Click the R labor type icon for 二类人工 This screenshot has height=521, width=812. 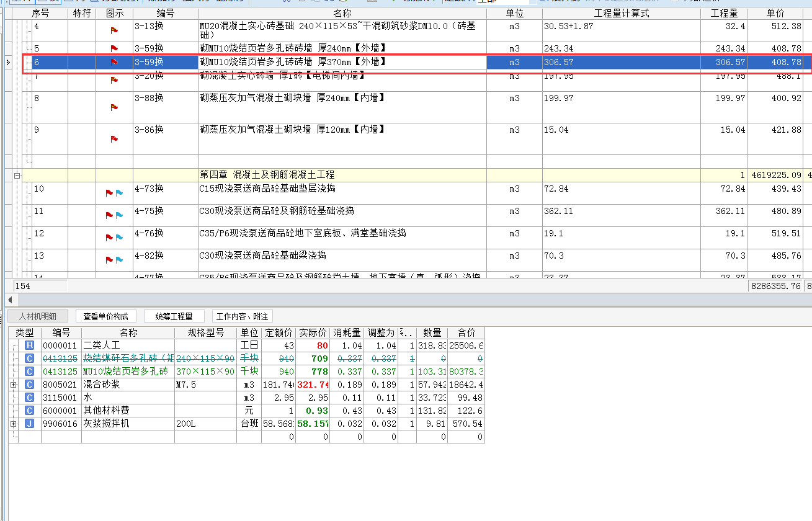(x=29, y=345)
